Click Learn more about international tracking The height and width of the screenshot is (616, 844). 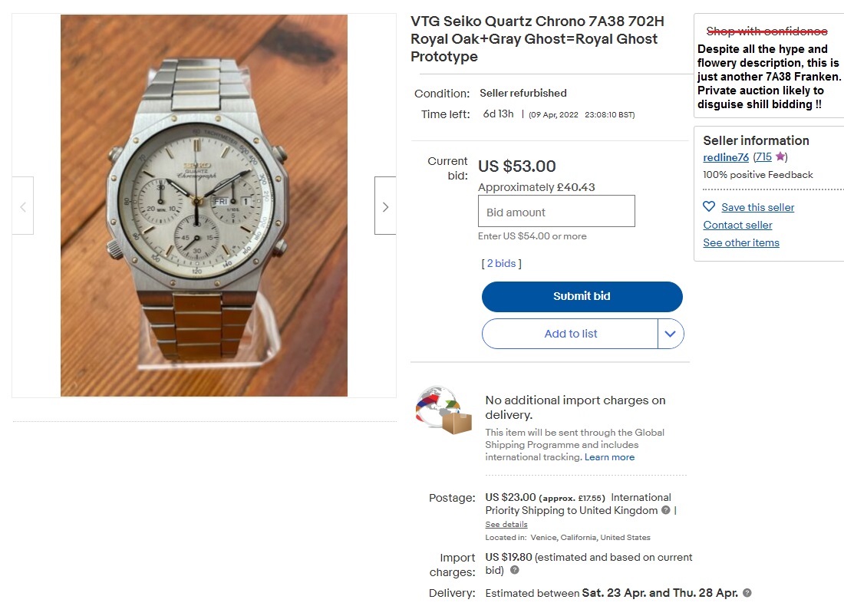point(610,456)
